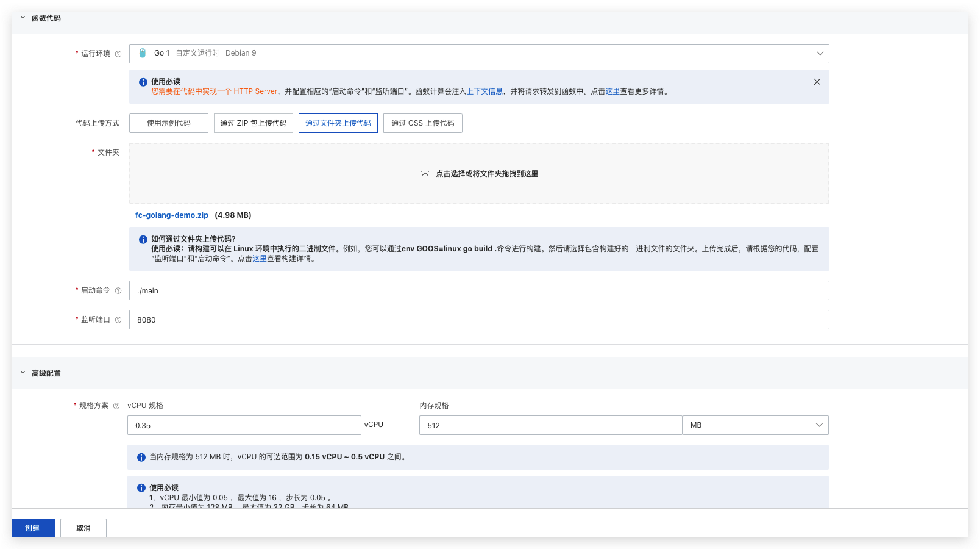Click the 如何通过文件夹上传代码? heading text
The height and width of the screenshot is (549, 980).
pyautogui.click(x=193, y=239)
